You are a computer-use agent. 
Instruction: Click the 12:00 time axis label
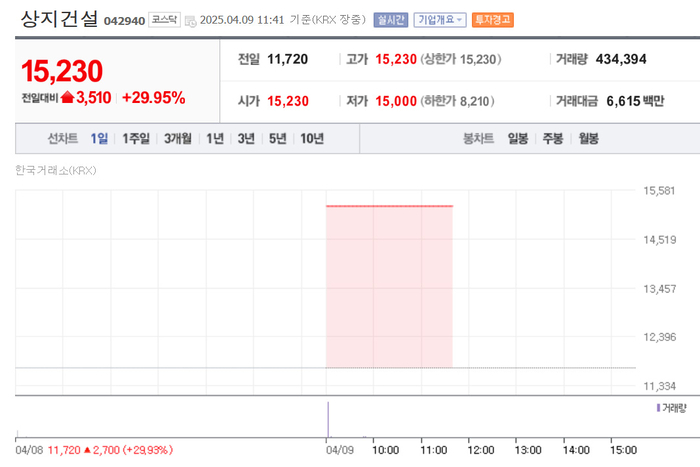pos(481,450)
